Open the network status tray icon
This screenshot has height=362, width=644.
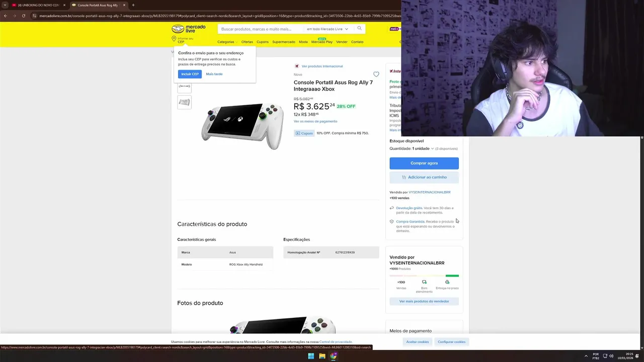pos(605,356)
